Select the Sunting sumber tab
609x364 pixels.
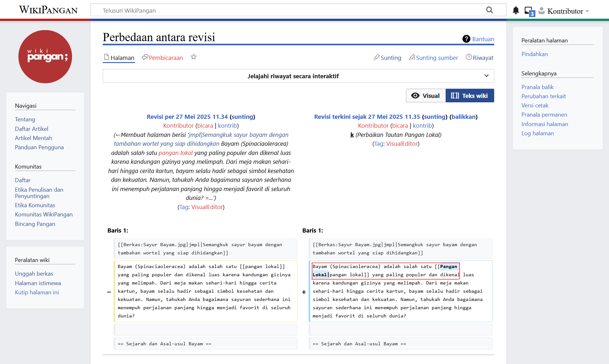coord(436,58)
